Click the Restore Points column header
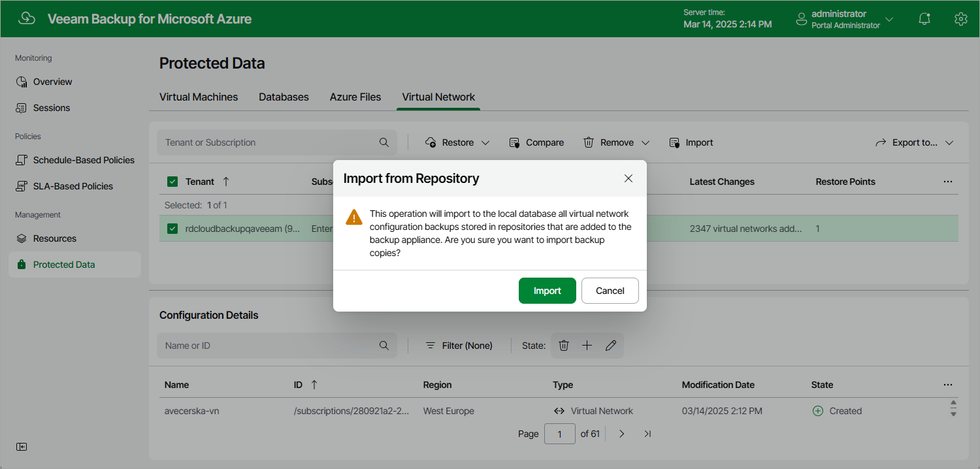 (x=845, y=182)
